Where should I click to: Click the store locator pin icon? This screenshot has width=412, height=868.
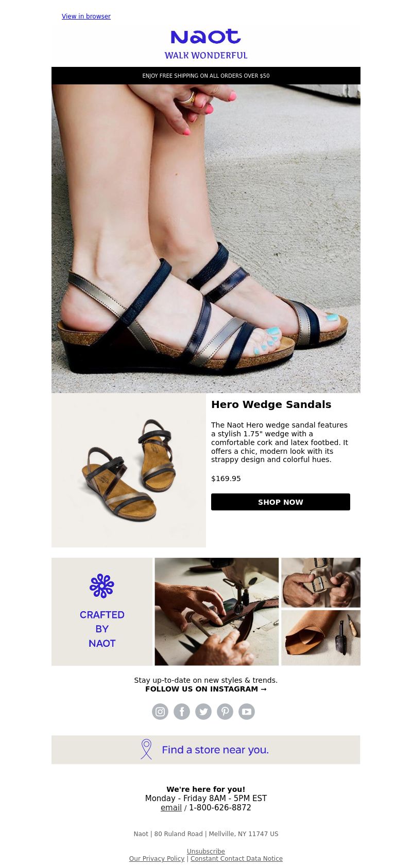(146, 750)
